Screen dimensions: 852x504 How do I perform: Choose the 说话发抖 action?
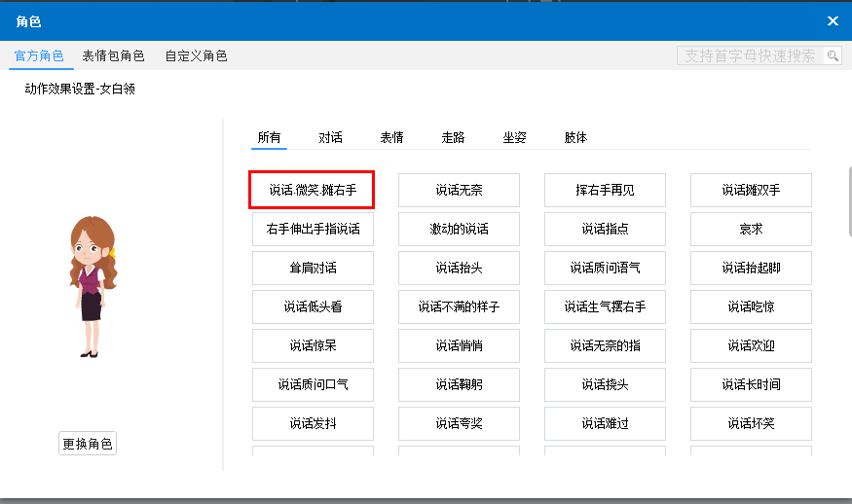tap(313, 423)
